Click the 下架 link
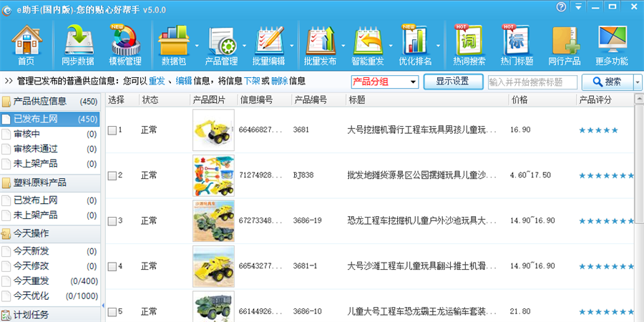The width and height of the screenshot is (644, 322). 251,82
